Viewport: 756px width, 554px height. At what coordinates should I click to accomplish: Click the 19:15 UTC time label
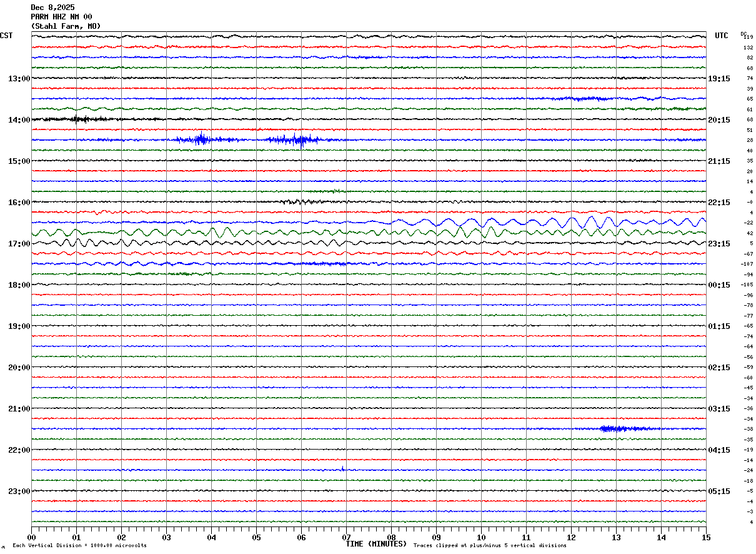[719, 79]
